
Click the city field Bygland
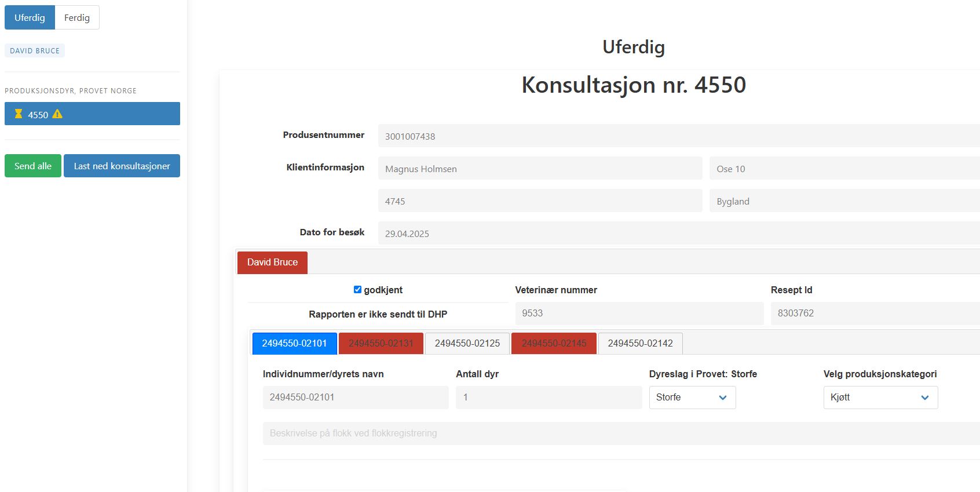[x=844, y=201]
